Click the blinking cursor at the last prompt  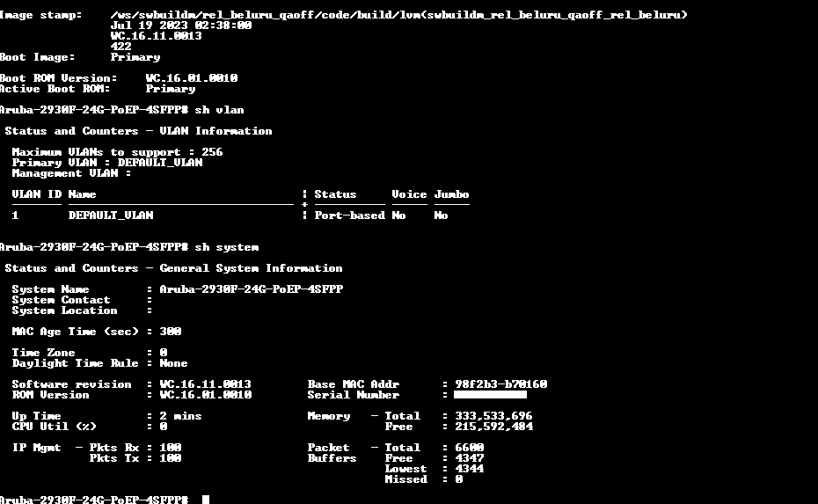pos(206,500)
